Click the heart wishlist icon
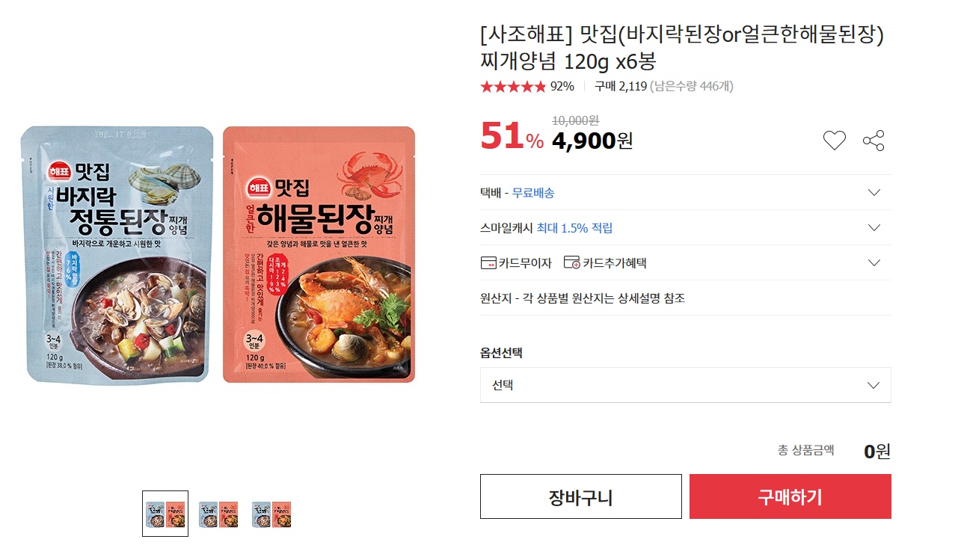This screenshot has height=560, width=958. point(834,141)
